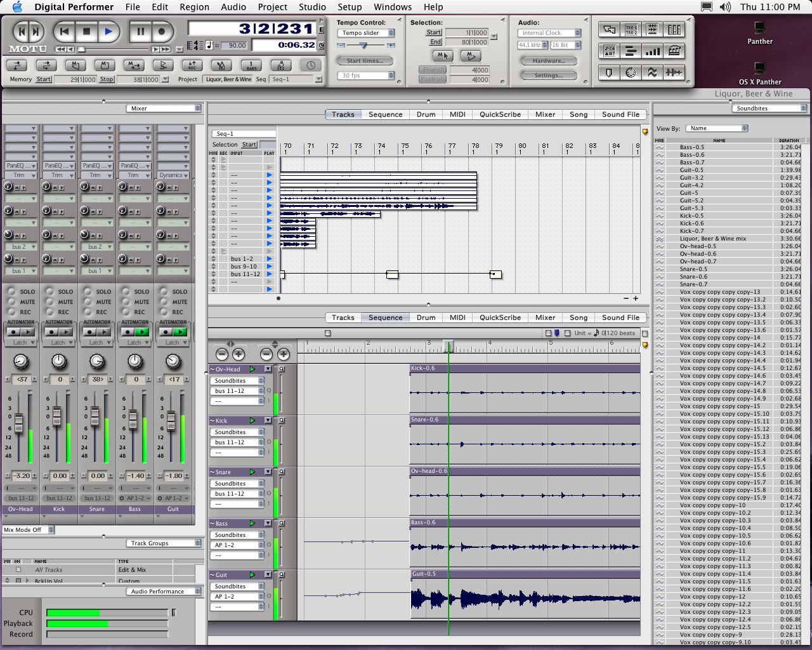Click the tempo value 90.00 field
Image resolution: width=812 pixels, height=650 pixels.
click(233, 45)
